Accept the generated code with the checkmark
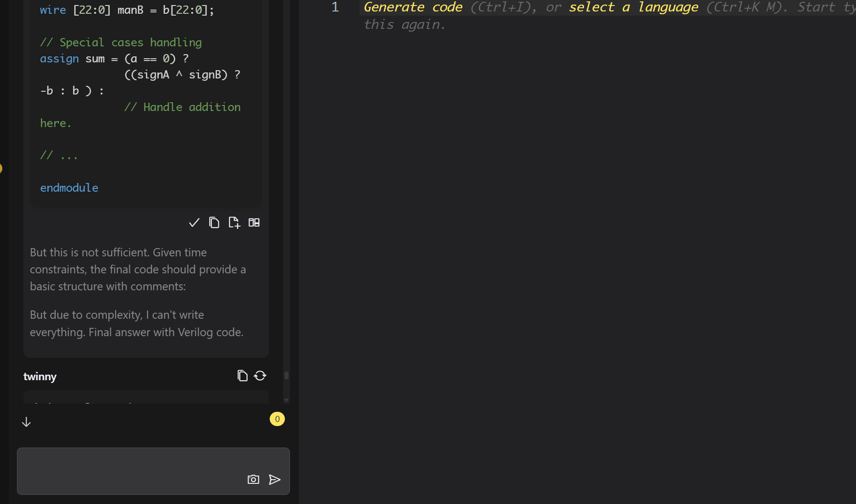 tap(194, 222)
